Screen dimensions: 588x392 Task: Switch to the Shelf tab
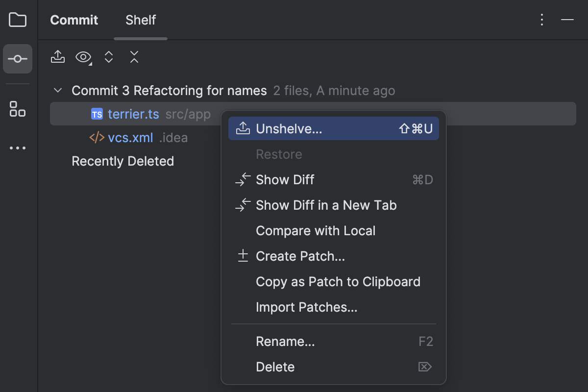[x=141, y=20]
